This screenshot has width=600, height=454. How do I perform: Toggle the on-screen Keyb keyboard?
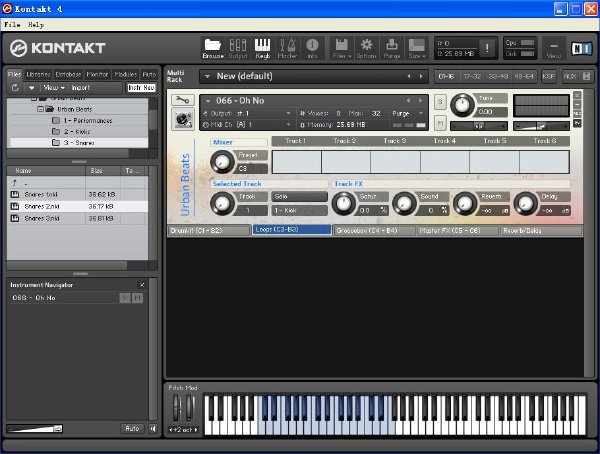coord(262,48)
